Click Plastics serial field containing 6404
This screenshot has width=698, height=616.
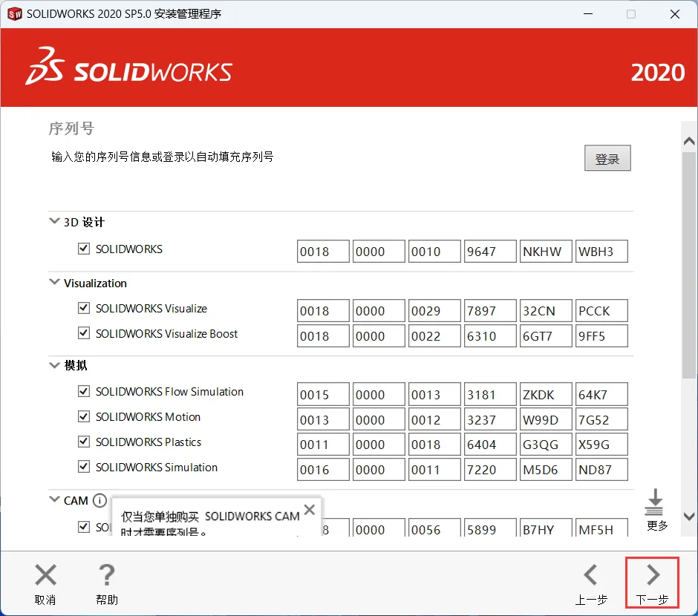coord(490,445)
